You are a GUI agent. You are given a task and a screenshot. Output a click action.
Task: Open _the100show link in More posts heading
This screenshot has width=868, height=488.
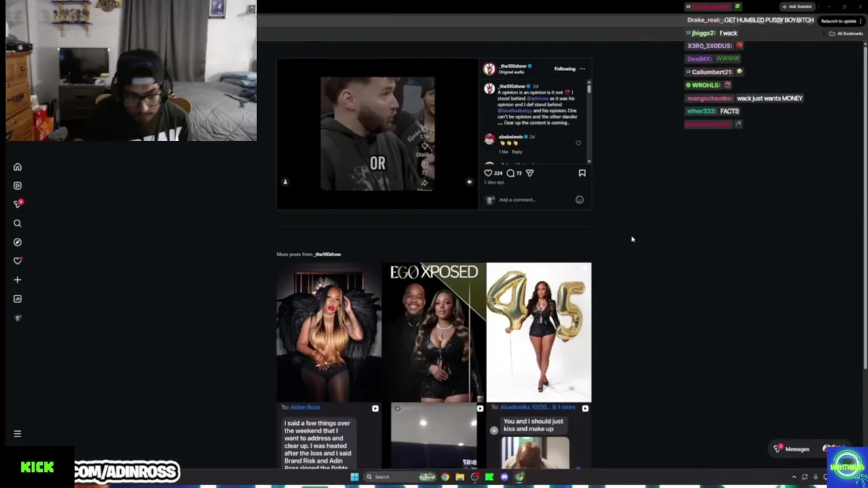[x=328, y=254]
